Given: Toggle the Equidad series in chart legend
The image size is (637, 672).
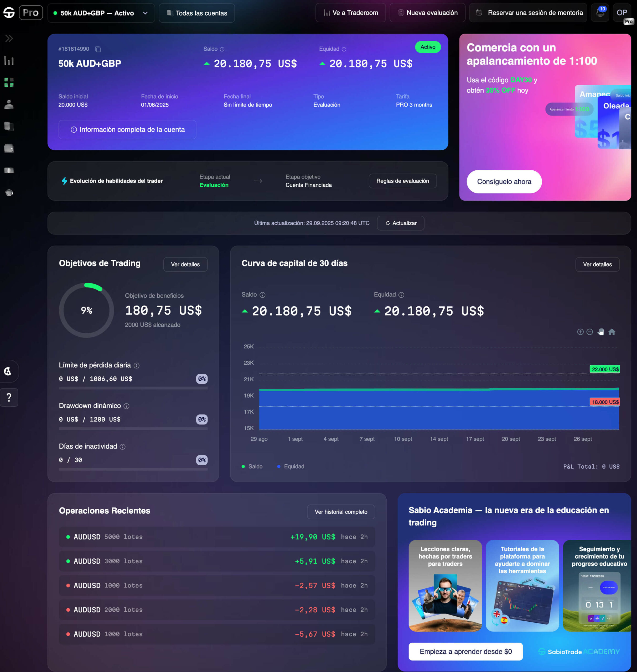Looking at the screenshot, I should tap(291, 466).
